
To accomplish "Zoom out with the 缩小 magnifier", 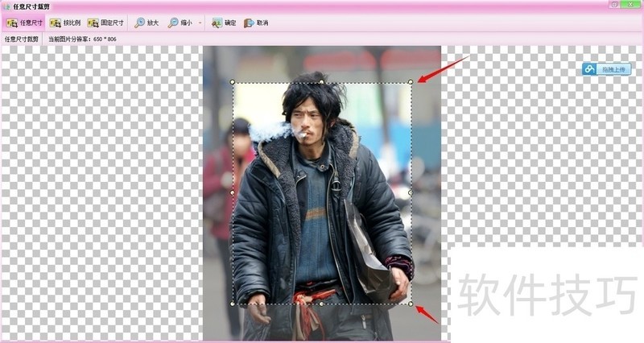I will 180,23.
